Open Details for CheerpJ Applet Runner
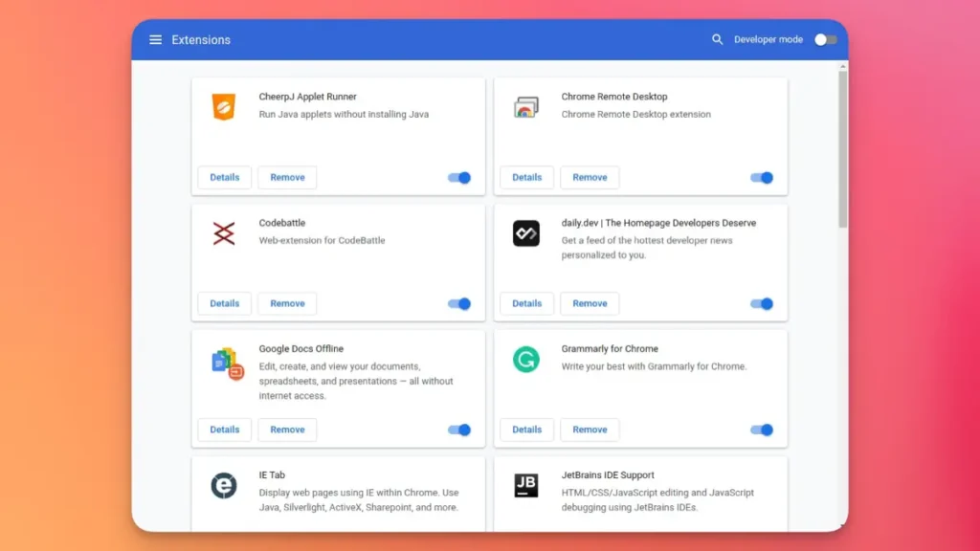The height and width of the screenshot is (551, 980). (224, 177)
